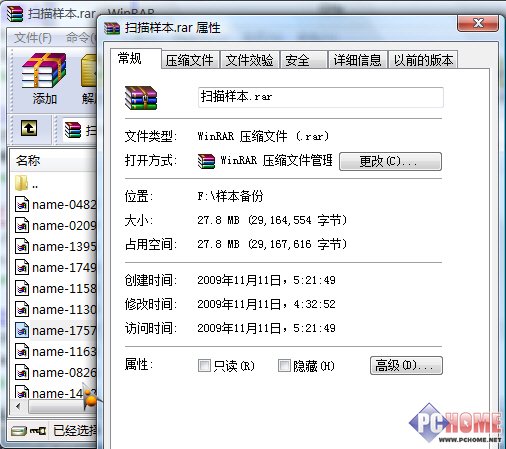
Task: Click the file name field 扫描样本.rar
Action: point(321,97)
